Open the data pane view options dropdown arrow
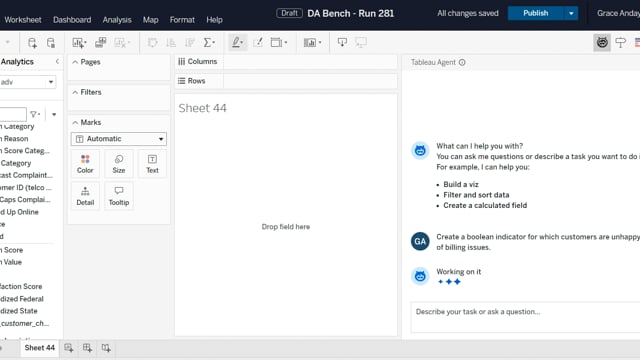This screenshot has height=360, width=640. pos(54,115)
